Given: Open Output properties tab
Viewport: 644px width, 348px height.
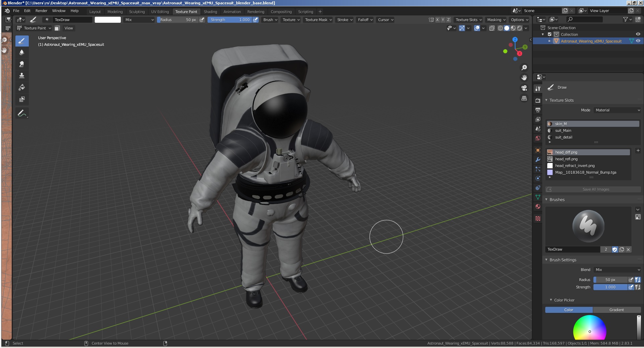Looking at the screenshot, I should [x=538, y=110].
